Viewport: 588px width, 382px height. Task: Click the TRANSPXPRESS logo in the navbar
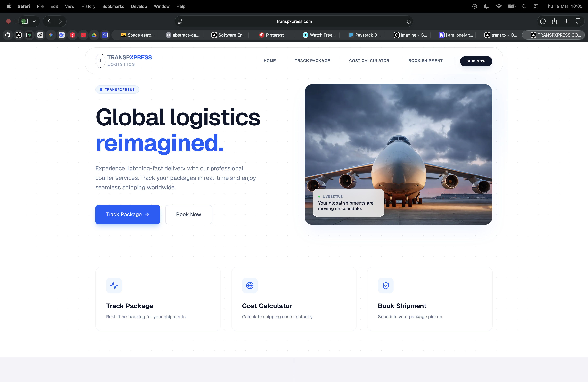click(x=123, y=61)
